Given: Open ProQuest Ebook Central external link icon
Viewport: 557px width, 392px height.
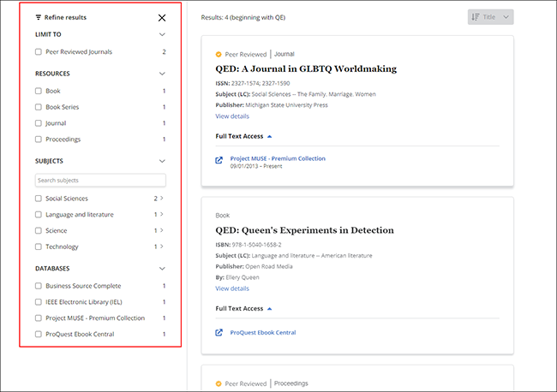Looking at the screenshot, I should [219, 333].
